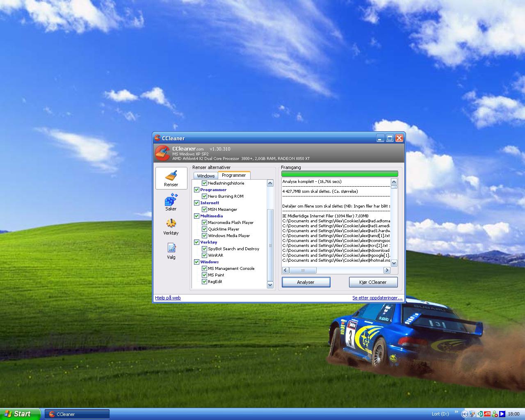This screenshot has width=525, height=420.
Task: Click results pane scroll-up arrow
Action: point(394,182)
